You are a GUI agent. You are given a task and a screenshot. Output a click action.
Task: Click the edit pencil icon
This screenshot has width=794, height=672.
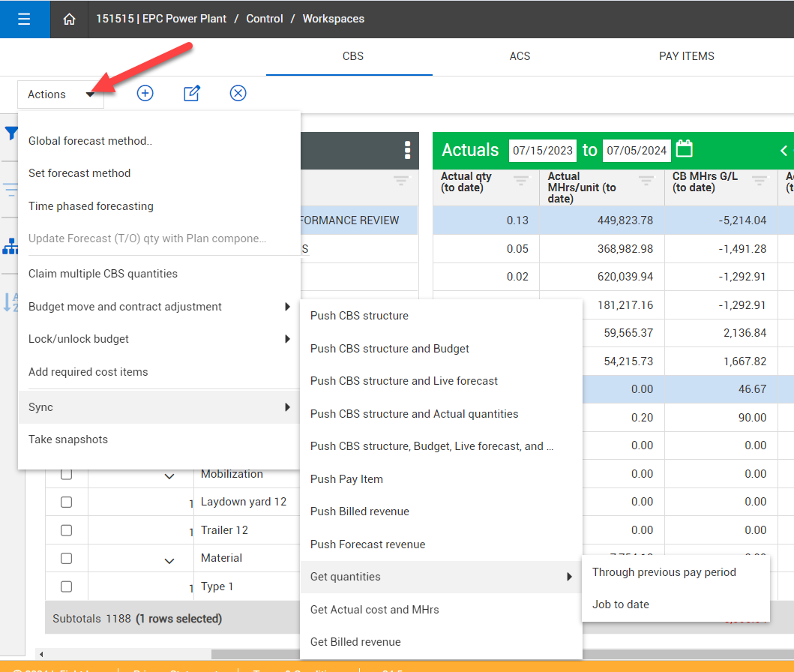point(192,93)
